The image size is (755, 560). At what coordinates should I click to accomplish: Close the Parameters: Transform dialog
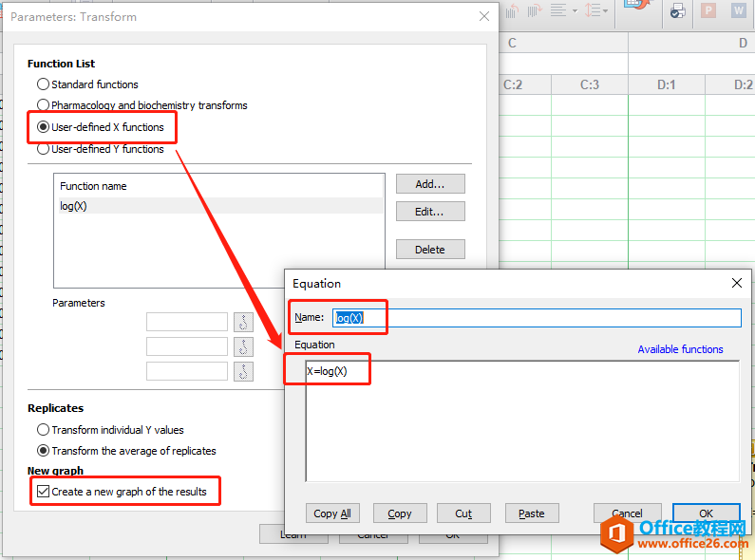pyautogui.click(x=484, y=16)
